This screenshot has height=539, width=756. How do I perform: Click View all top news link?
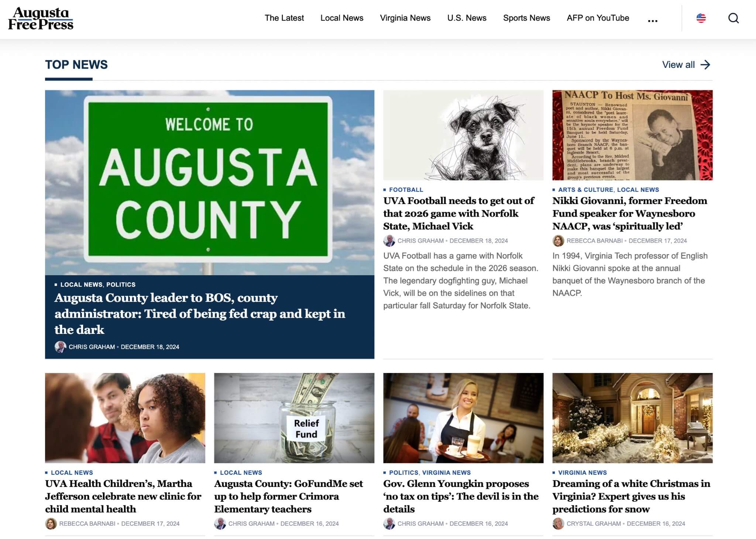687,64
